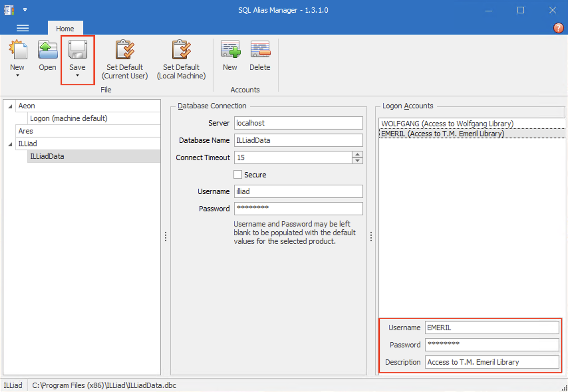Decrement Connect Timeout with down arrow
This screenshot has height=392, width=568.
click(357, 160)
